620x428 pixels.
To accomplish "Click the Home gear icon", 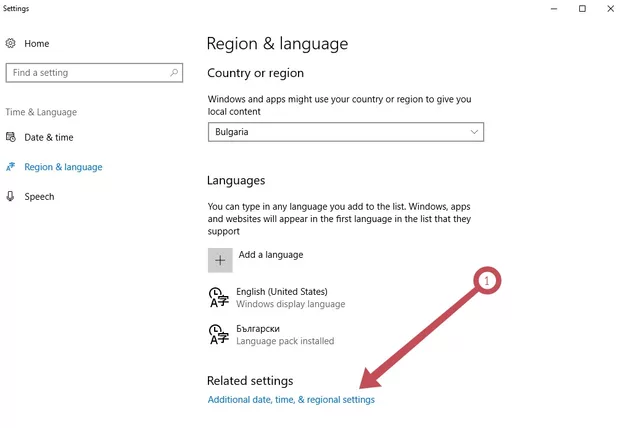I will [11, 44].
